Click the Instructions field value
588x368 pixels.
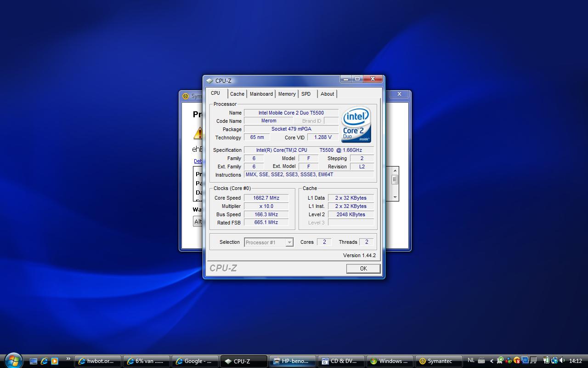[x=309, y=175]
